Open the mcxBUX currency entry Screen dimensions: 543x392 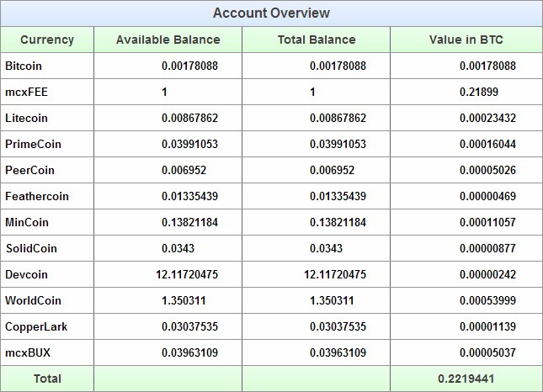point(28,352)
